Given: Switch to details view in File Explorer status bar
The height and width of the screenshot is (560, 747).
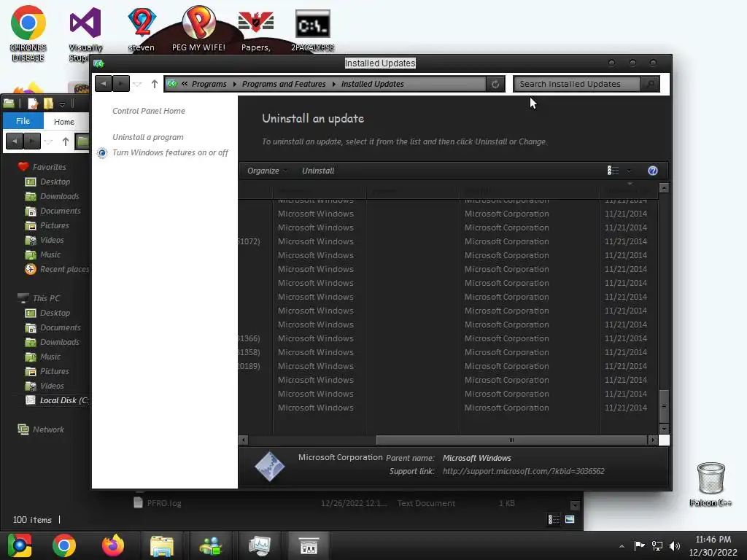Looking at the screenshot, I should (554, 519).
